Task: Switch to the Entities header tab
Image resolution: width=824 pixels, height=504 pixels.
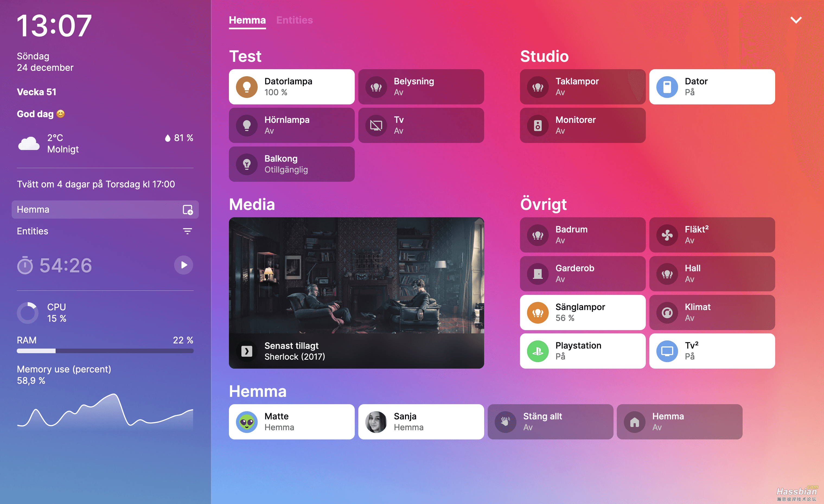Action: tap(295, 20)
